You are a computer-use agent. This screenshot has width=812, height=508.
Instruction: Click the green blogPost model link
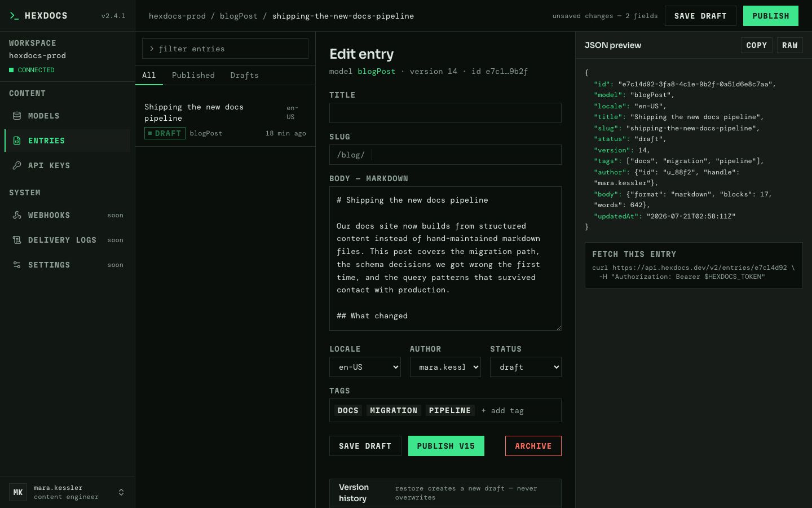376,71
